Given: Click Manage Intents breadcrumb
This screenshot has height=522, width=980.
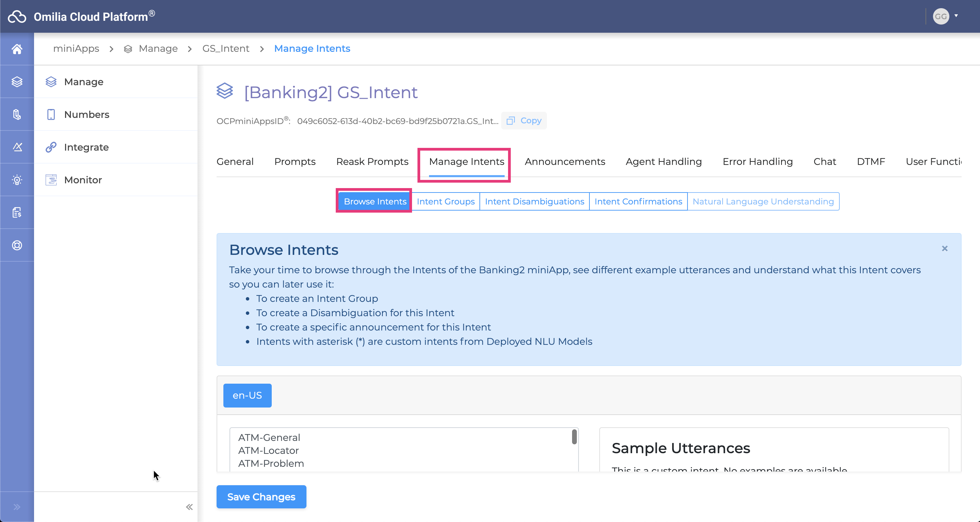Looking at the screenshot, I should (x=312, y=48).
